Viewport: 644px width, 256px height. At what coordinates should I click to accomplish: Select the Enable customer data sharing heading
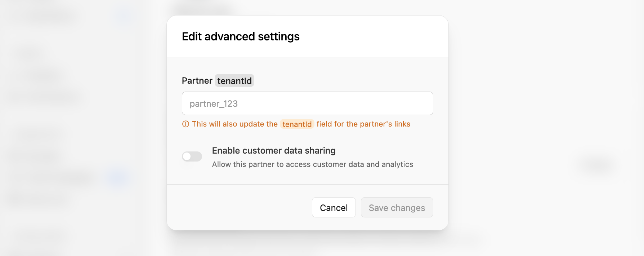[274, 150]
